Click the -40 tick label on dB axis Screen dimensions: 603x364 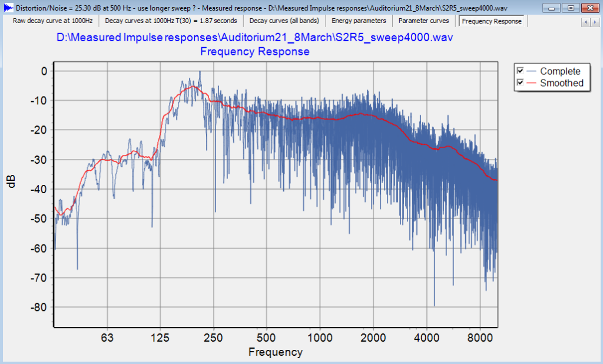39,189
